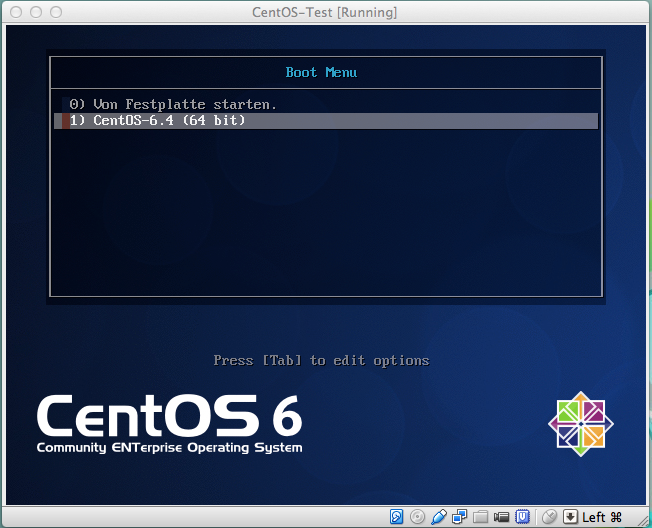Viewport: 652px width, 528px height.
Task: Click the CPU virtualization chip icon
Action: (522, 517)
